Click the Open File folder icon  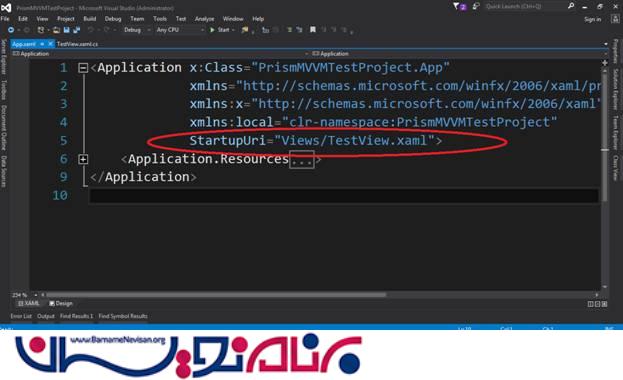click(56, 30)
